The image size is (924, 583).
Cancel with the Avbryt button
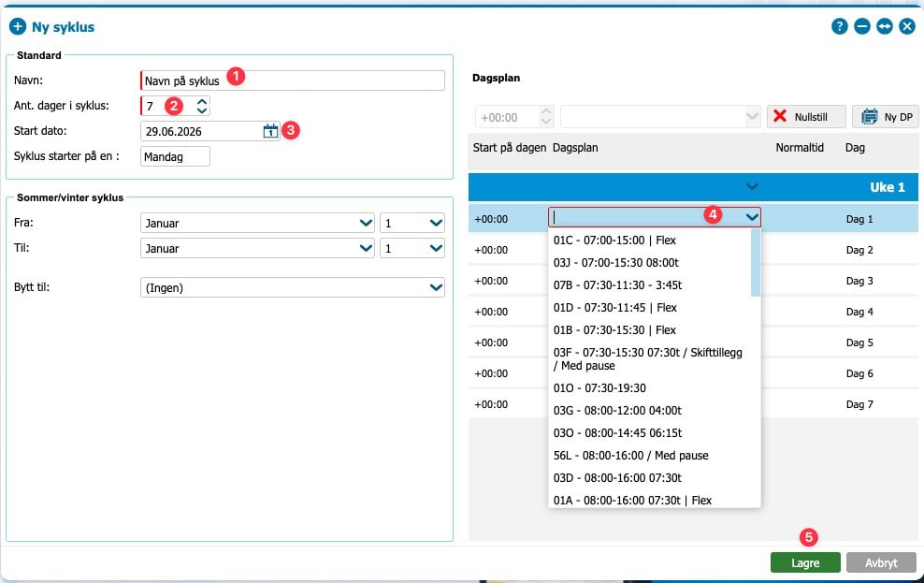pos(881,563)
